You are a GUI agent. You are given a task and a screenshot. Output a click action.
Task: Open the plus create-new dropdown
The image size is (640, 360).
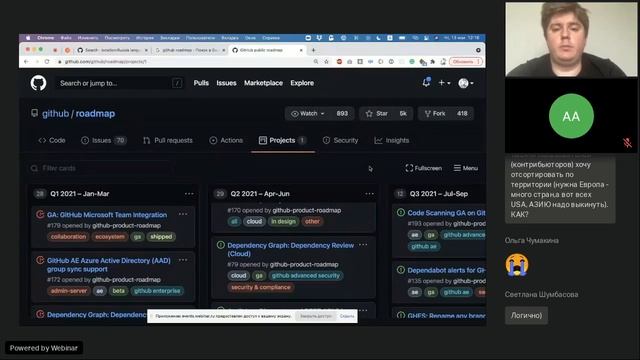tap(444, 83)
